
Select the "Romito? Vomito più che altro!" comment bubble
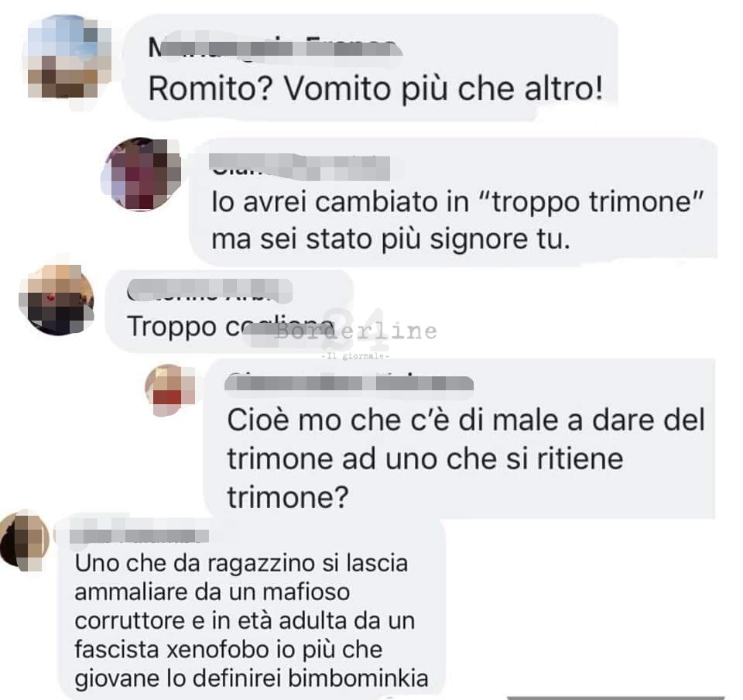tap(371, 68)
